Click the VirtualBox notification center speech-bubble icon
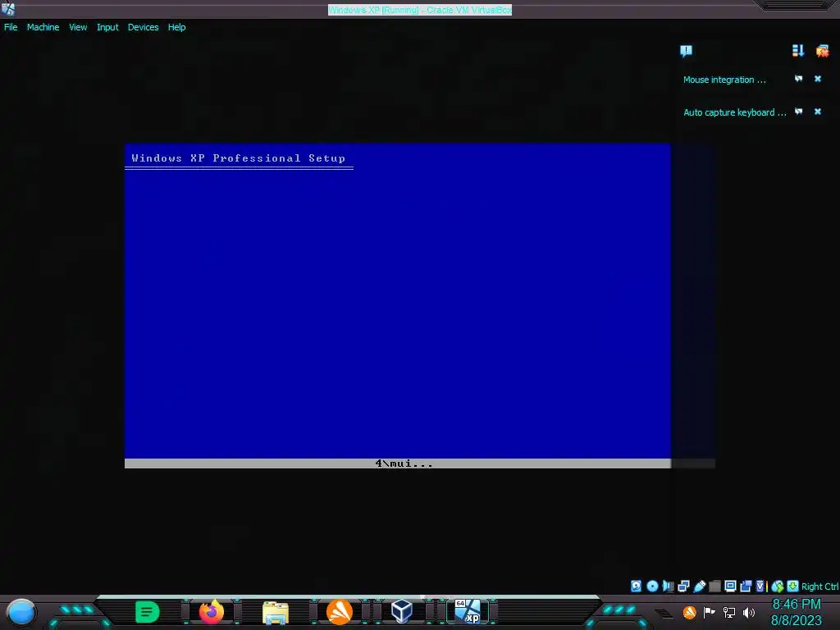840x630 pixels. (x=686, y=51)
